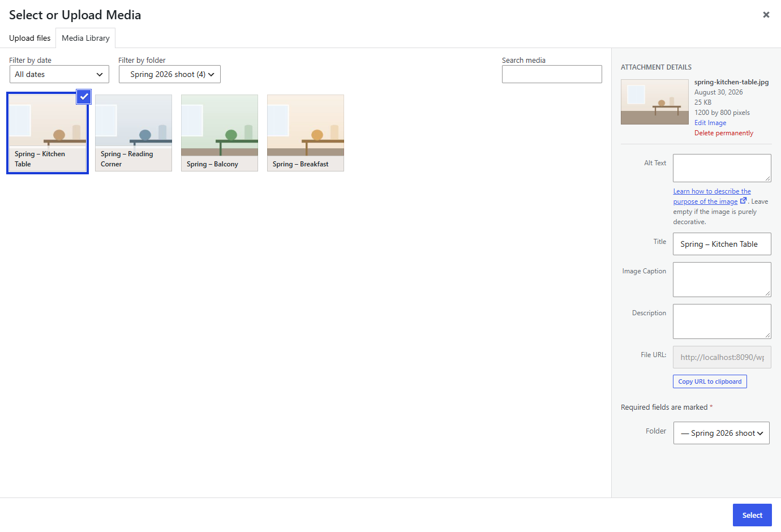
Task: Expand the attachment Folder dropdown
Action: [x=722, y=433]
